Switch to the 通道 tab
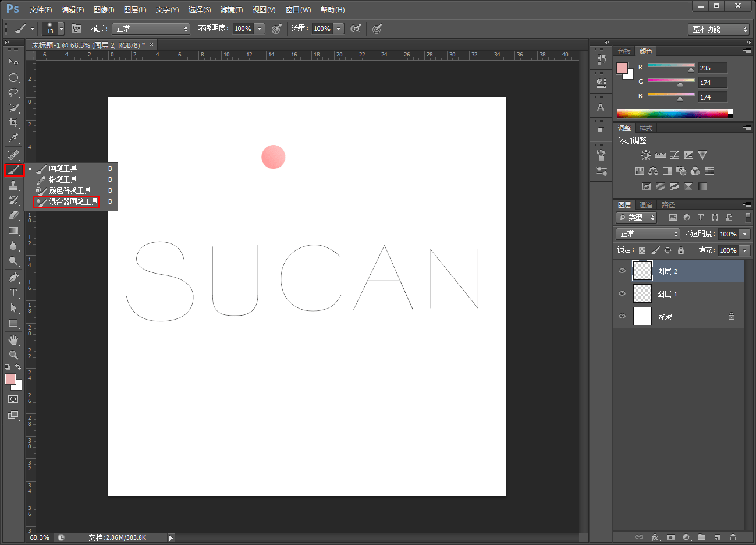756x545 pixels. [x=645, y=205]
